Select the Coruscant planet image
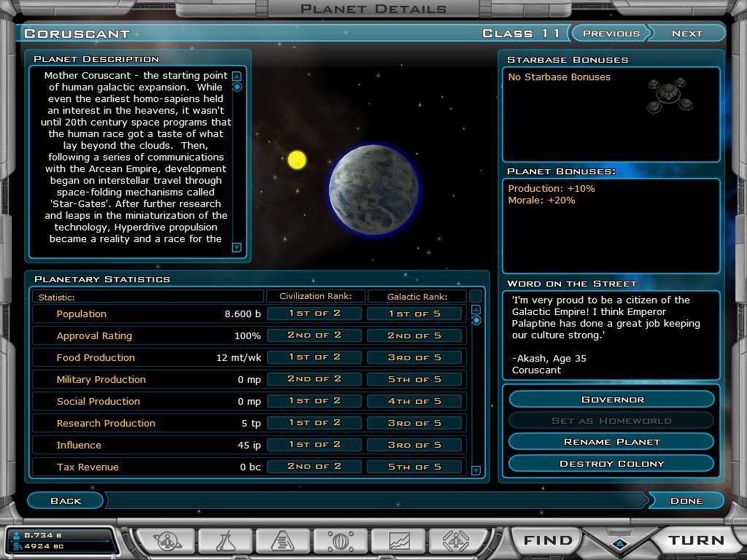This screenshot has width=747, height=560. click(374, 190)
